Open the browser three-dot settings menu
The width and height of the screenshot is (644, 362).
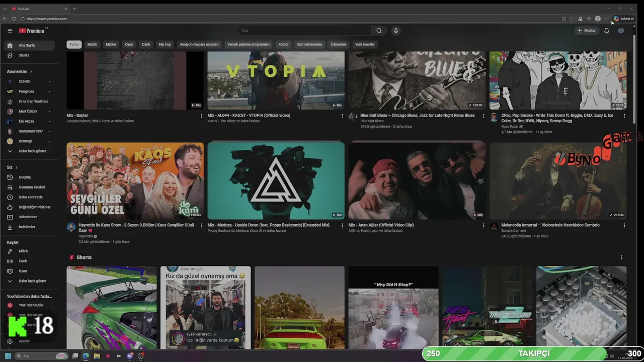607,19
